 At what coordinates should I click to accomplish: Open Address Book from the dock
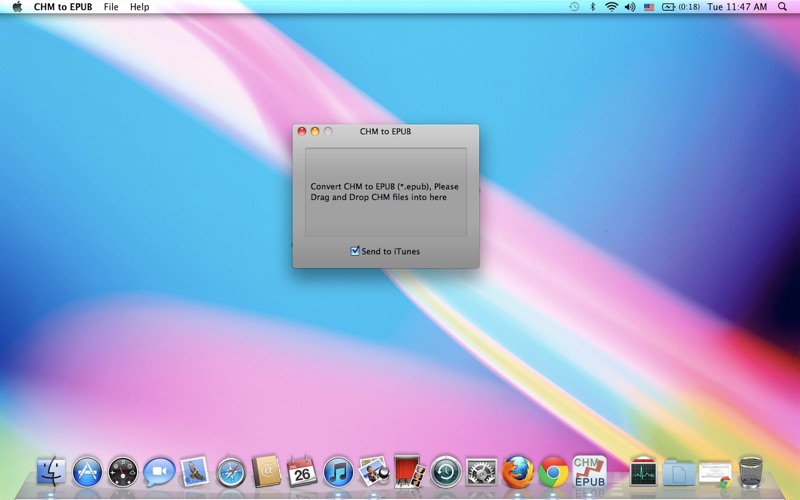tap(266, 472)
